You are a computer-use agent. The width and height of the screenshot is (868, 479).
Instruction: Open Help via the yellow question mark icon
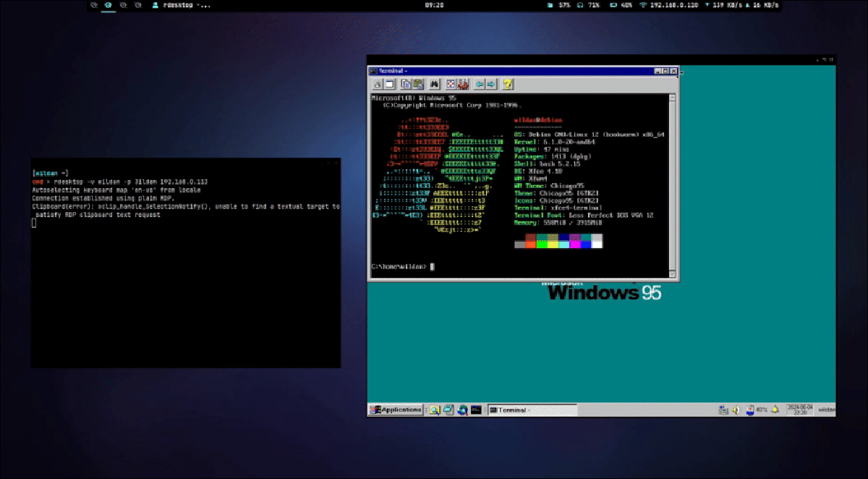(x=507, y=84)
